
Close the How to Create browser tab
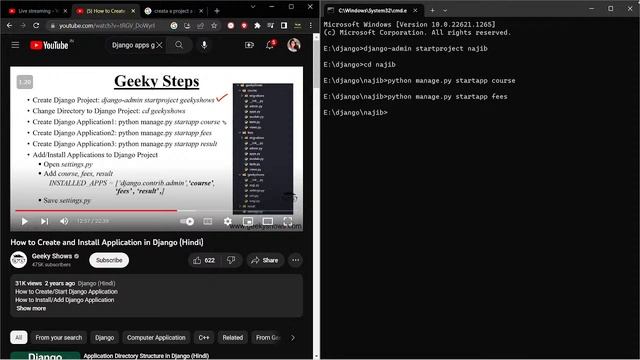pos(133,11)
